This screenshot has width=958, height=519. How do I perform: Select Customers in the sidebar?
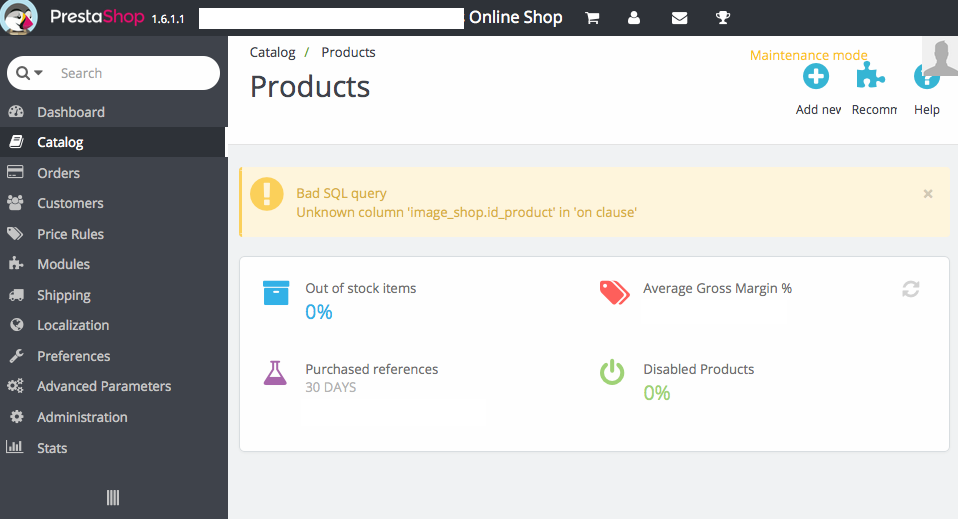point(70,203)
